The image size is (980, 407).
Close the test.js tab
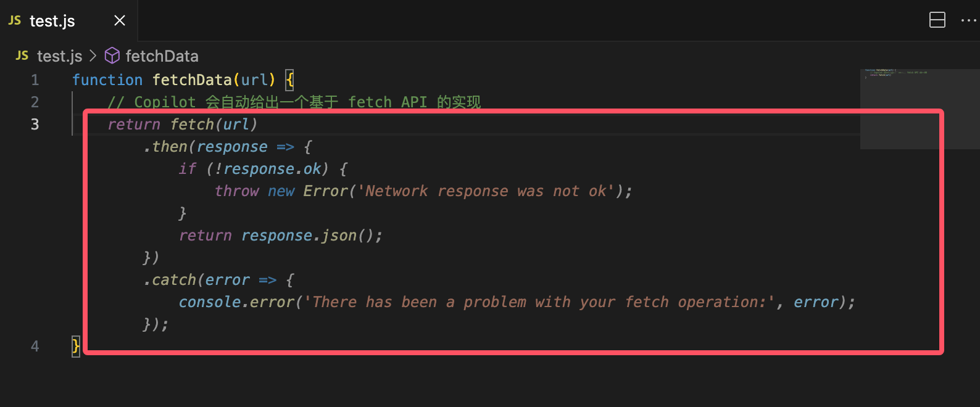pos(119,20)
